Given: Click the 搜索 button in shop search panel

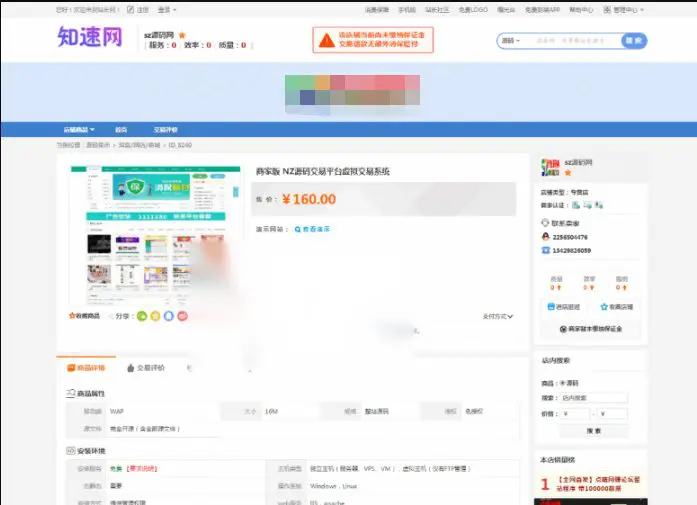Looking at the screenshot, I should click(x=593, y=431).
